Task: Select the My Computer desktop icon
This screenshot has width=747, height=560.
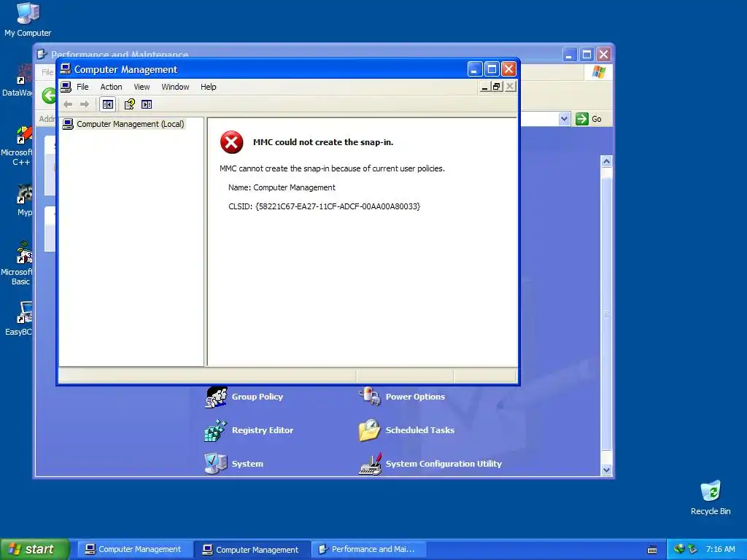Action: coord(28,19)
